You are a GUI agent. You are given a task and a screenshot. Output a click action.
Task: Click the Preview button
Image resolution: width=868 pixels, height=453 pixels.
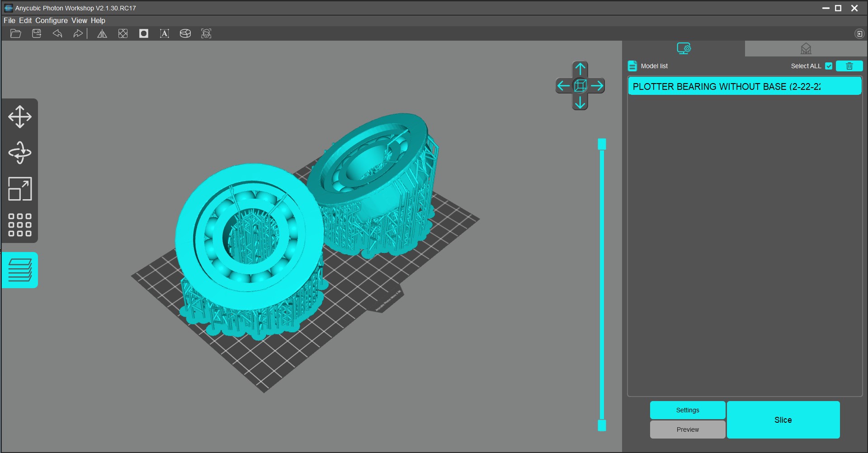click(x=688, y=430)
